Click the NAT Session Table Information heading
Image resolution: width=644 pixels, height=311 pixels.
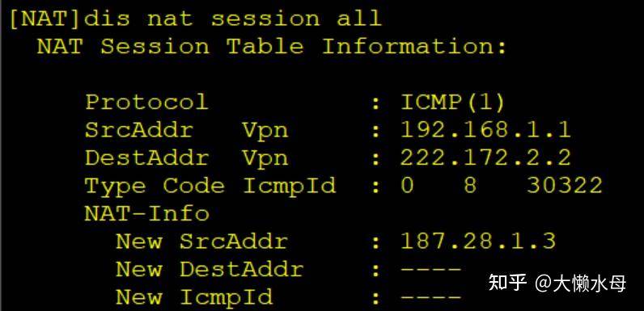(x=273, y=46)
